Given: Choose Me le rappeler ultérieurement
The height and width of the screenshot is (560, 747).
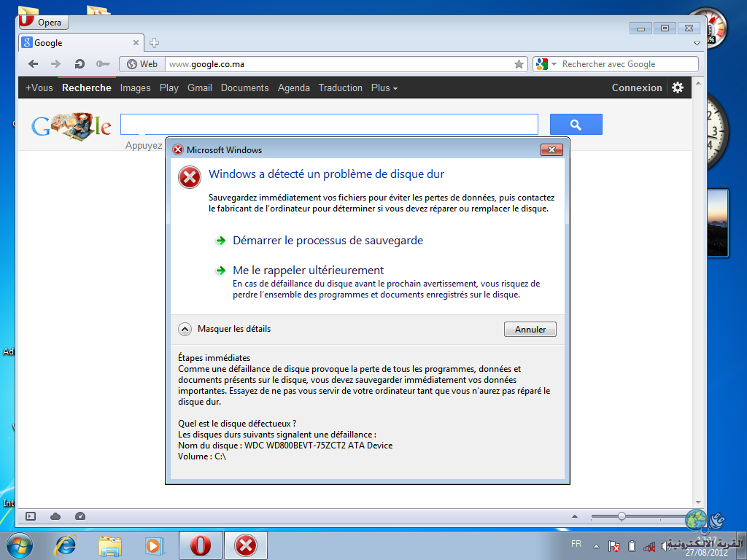Looking at the screenshot, I should coord(309,271).
